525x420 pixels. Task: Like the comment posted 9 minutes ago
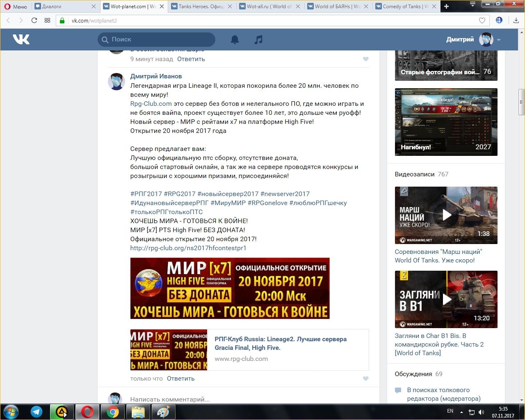tap(366, 59)
